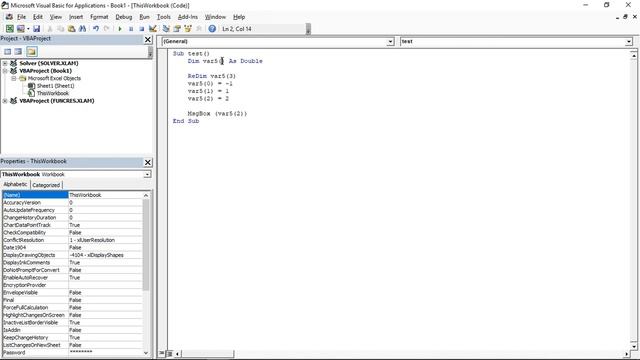
Task: Click the Toolbox icon
Action: coord(199,29)
